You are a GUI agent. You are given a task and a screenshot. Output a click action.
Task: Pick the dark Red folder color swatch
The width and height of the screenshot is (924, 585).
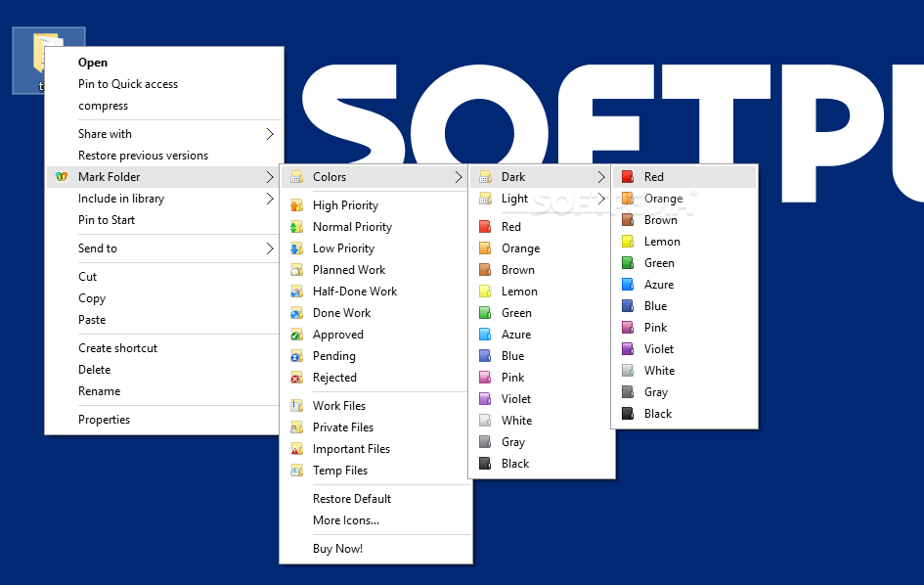coord(628,177)
